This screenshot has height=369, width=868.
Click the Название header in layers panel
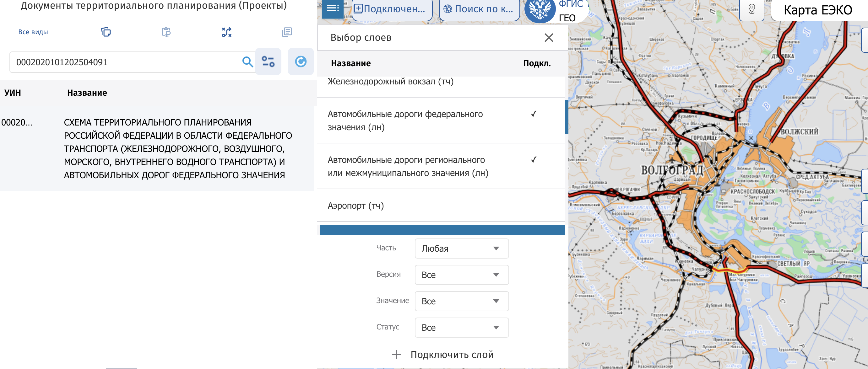pyautogui.click(x=351, y=63)
